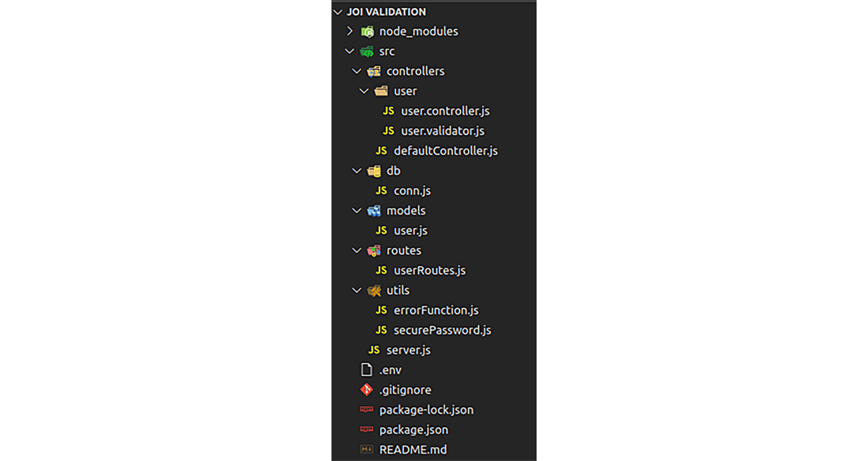Expand the node_modules folder

[x=350, y=31]
